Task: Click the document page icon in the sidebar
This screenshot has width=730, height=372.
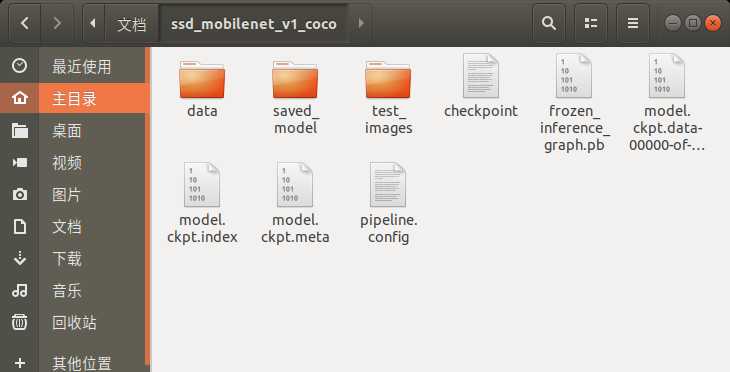Action: 20,227
